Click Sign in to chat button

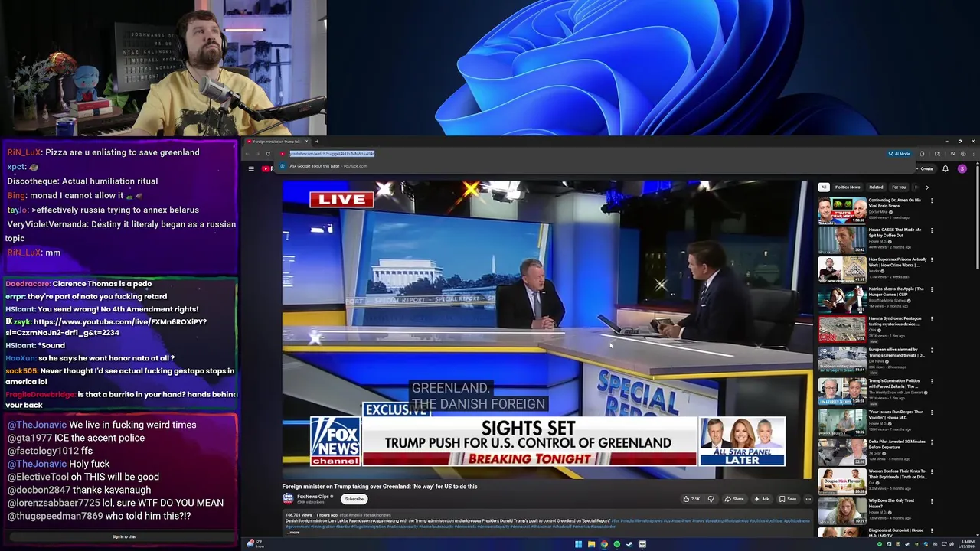(123, 536)
